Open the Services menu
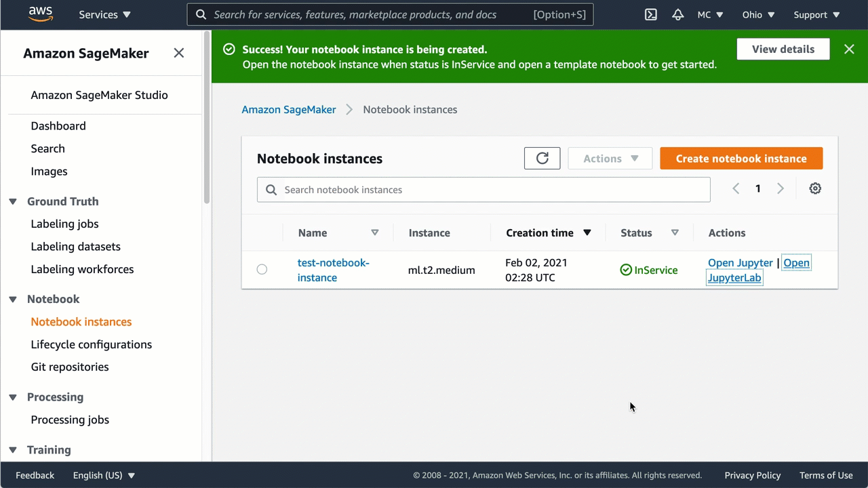Screen dimensions: 868x488 pyautogui.click(x=104, y=14)
